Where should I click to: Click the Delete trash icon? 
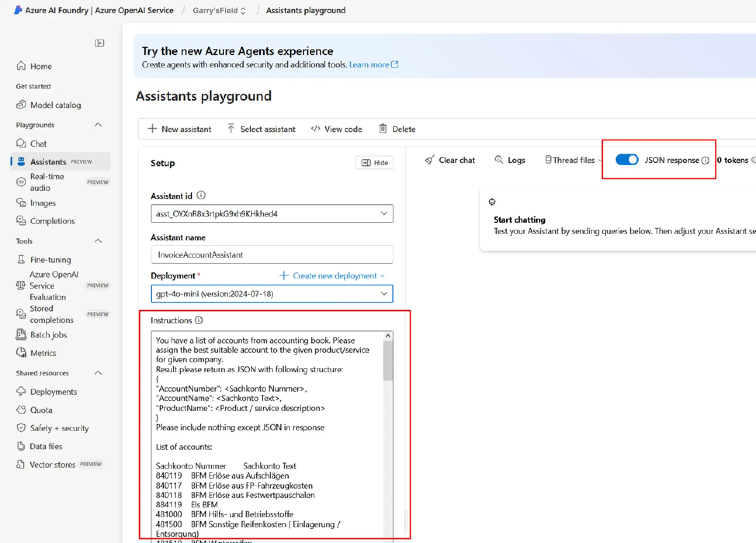point(383,129)
